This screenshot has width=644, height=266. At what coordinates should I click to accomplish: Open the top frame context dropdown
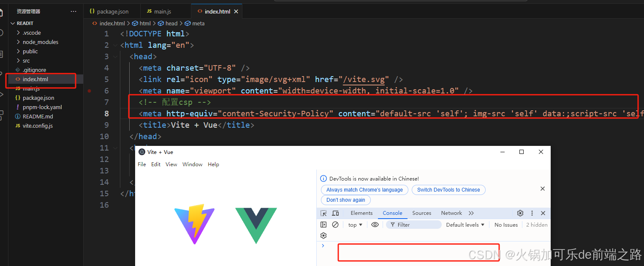[355, 225]
